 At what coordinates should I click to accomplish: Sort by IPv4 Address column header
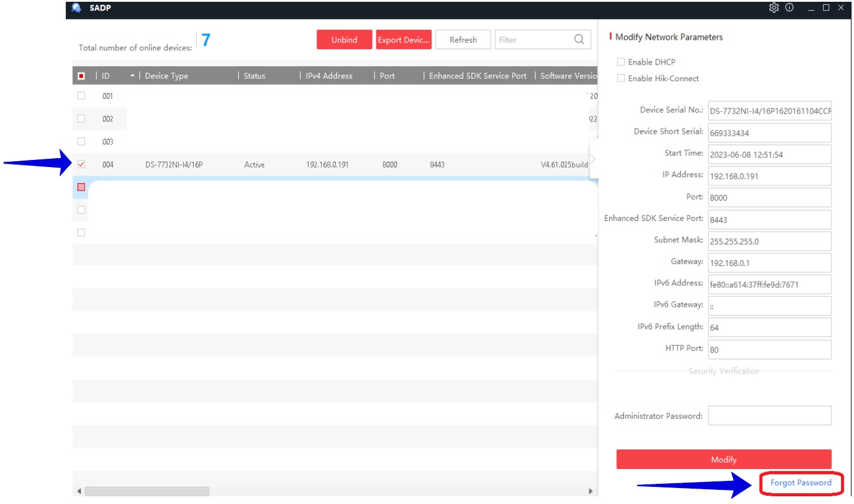click(x=329, y=76)
